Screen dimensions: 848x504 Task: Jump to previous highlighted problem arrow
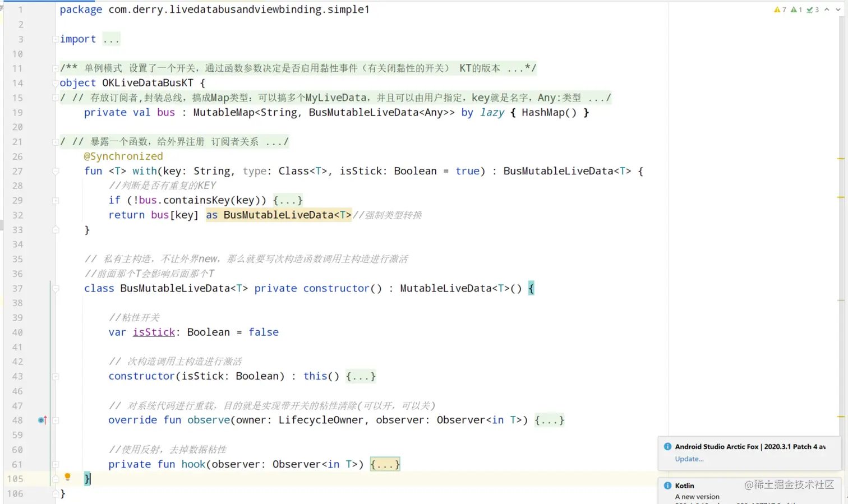(827, 10)
